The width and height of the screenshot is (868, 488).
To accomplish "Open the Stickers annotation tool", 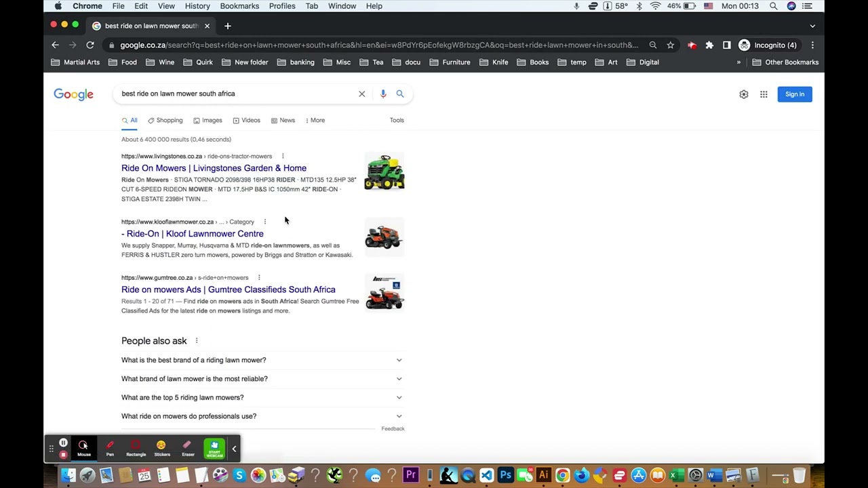I will pyautogui.click(x=161, y=449).
